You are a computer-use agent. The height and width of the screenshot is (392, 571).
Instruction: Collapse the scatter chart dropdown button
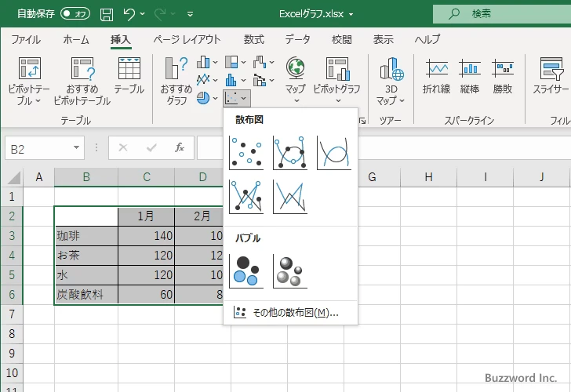click(x=237, y=98)
